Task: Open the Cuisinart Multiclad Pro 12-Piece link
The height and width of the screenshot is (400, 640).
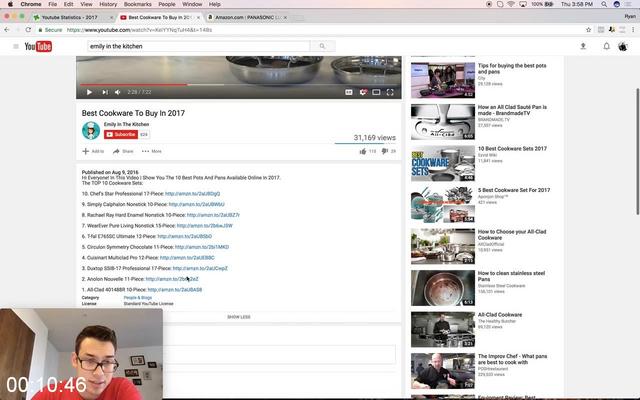Action: coord(187,258)
